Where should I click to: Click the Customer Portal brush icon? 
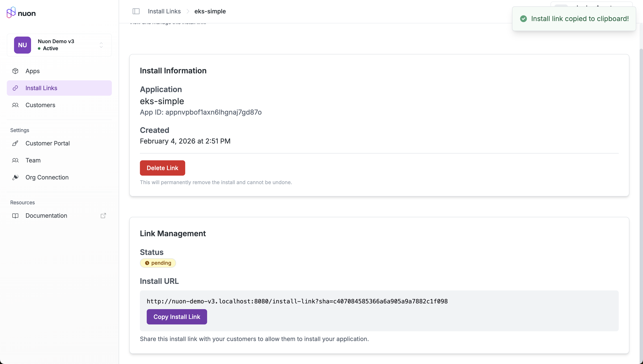click(15, 143)
